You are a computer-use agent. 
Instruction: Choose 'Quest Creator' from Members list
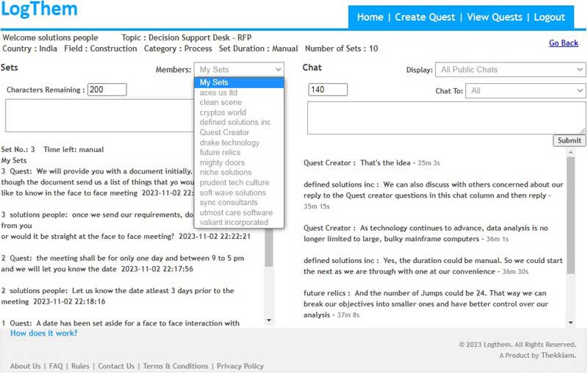[x=239, y=132]
